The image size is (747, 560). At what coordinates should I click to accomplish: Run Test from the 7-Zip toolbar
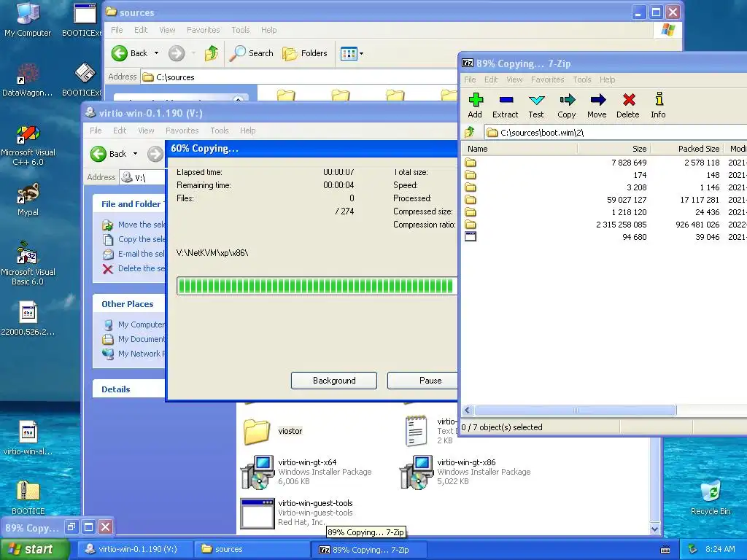click(x=536, y=105)
